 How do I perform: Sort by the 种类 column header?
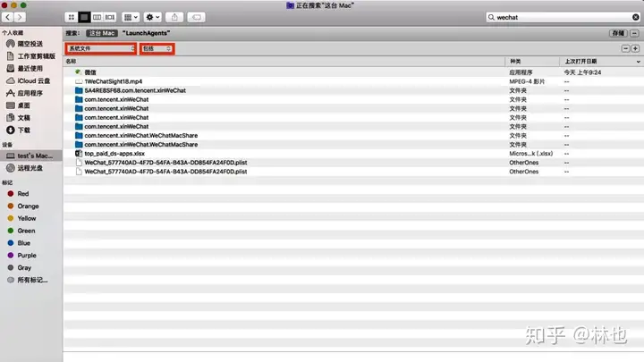[x=515, y=61]
